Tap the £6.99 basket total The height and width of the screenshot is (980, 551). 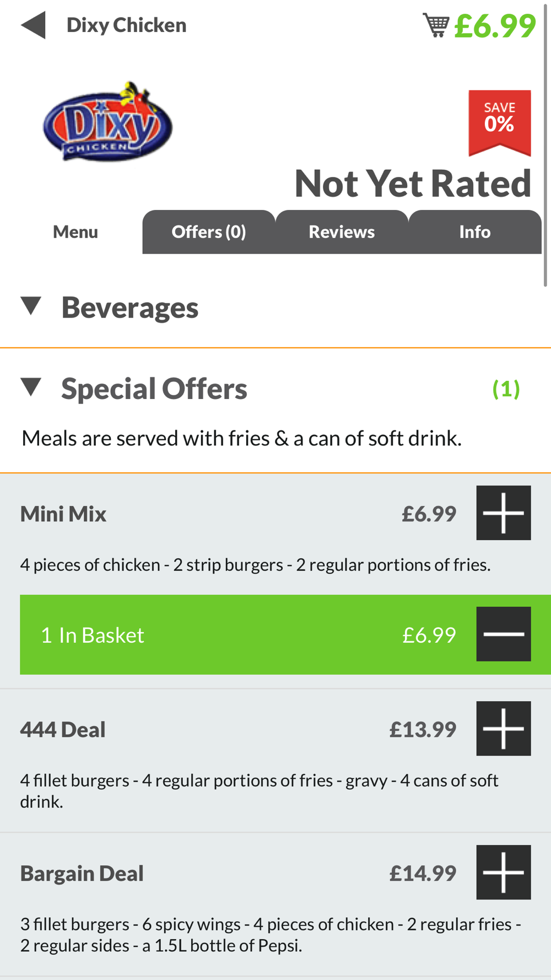(495, 25)
